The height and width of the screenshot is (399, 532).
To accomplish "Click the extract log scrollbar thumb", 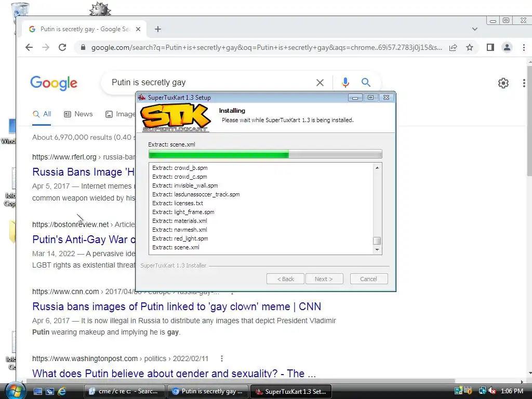I will pyautogui.click(x=377, y=241).
